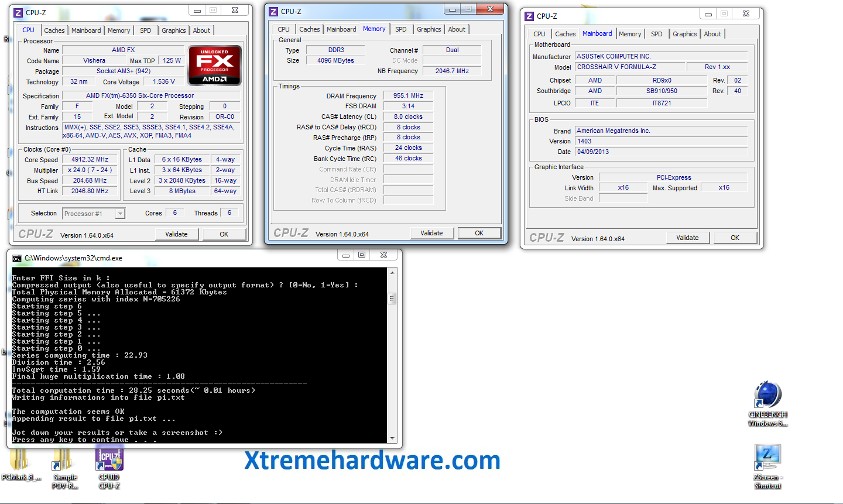Open the Sample POV-Ray desktop icon
This screenshot has width=843, height=504.
[x=64, y=468]
